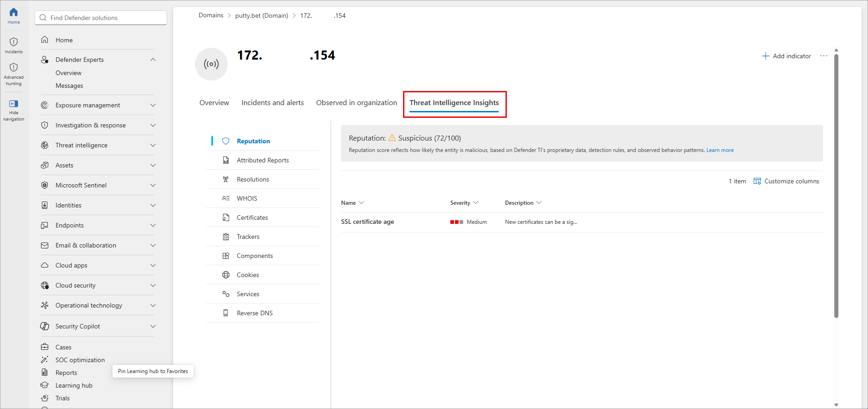Click the Cookies globe icon

coord(225,275)
